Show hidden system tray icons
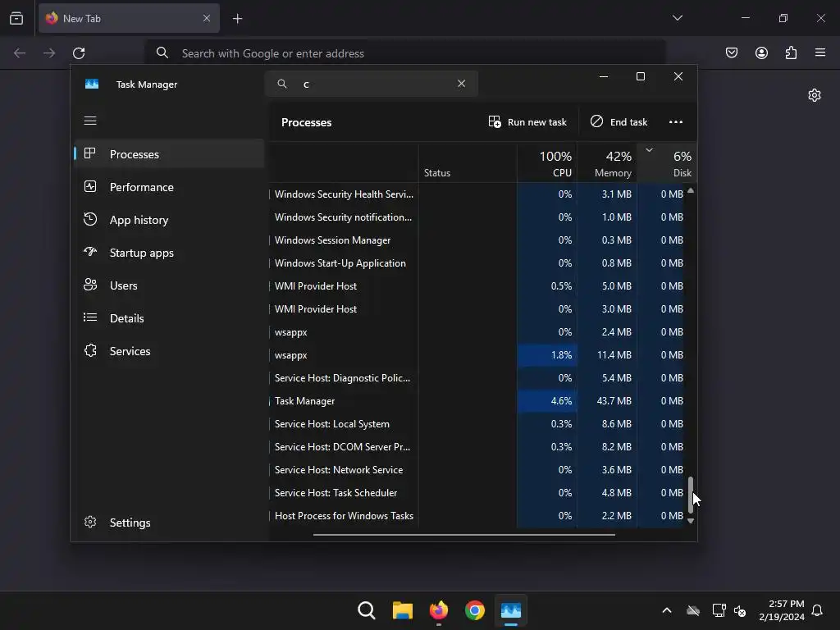Viewport: 840px width, 630px height. click(666, 610)
